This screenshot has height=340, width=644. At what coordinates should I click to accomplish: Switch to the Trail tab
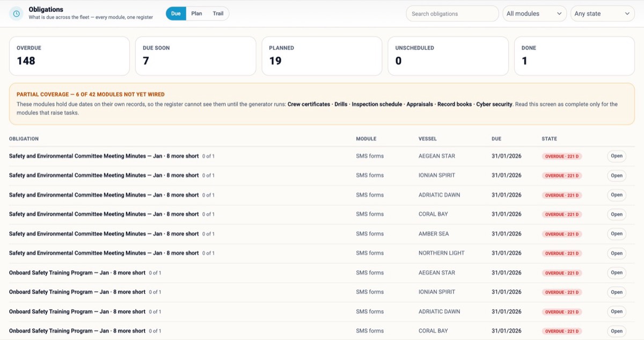[x=218, y=13]
